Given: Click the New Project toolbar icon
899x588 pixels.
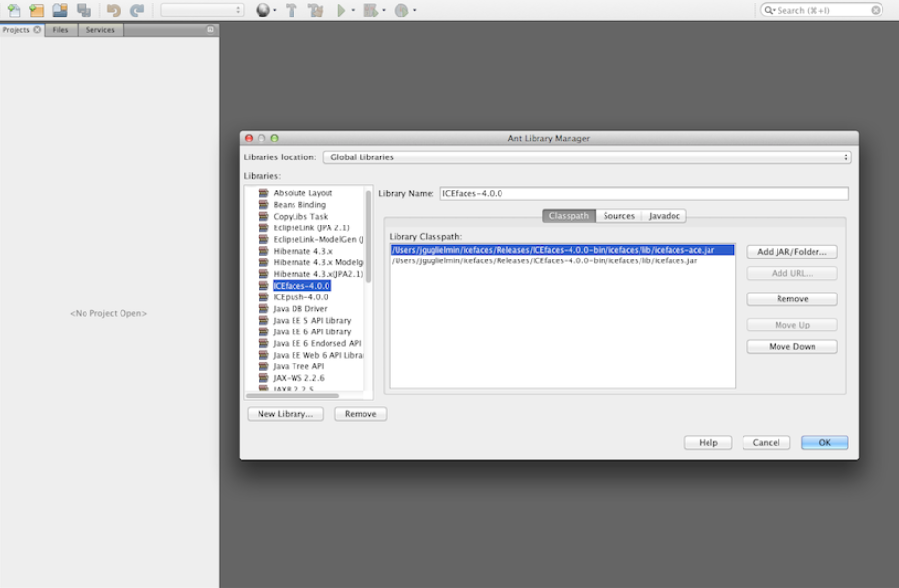Looking at the screenshot, I should point(37,10).
